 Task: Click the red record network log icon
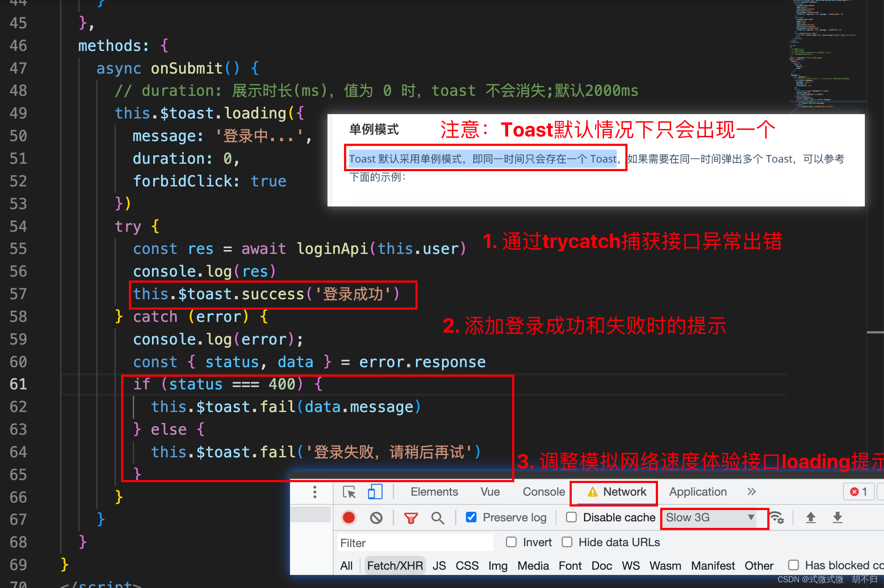click(x=348, y=517)
